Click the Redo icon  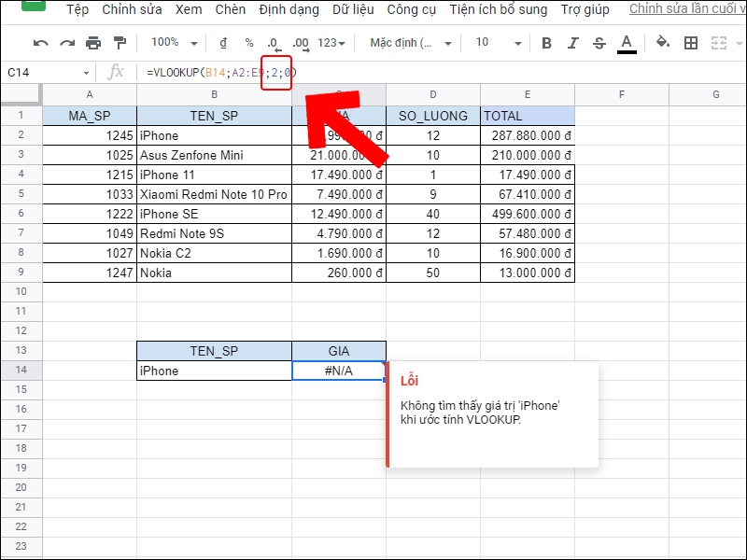pyautogui.click(x=67, y=43)
